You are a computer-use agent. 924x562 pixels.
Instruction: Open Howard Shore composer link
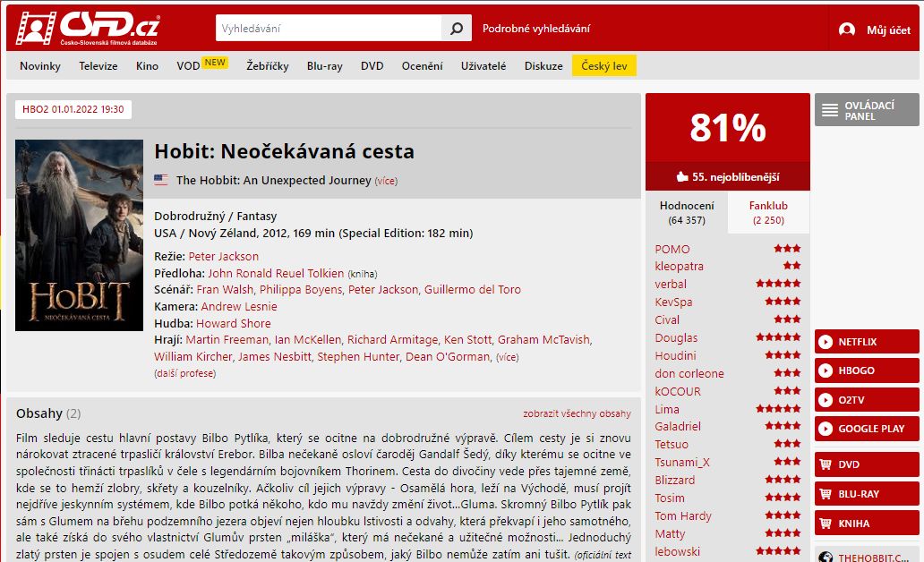(234, 323)
